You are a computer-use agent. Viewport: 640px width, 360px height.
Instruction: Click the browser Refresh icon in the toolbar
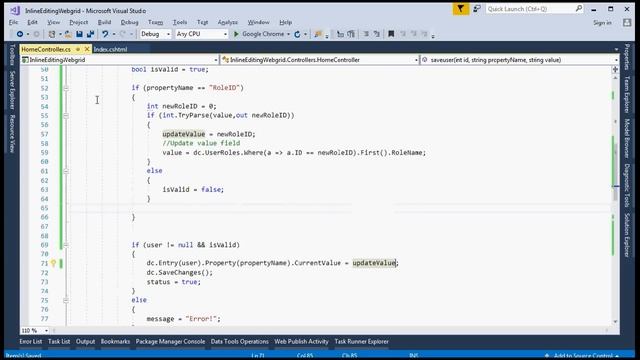tap(297, 34)
